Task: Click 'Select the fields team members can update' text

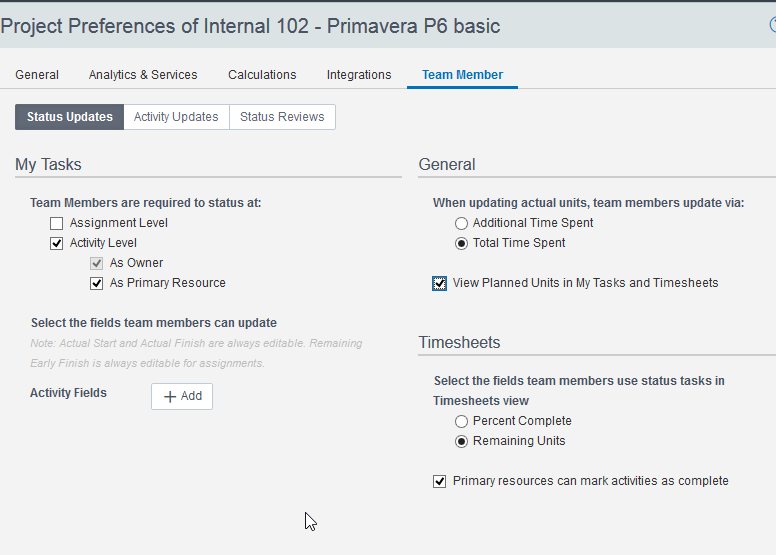Action: click(x=154, y=323)
